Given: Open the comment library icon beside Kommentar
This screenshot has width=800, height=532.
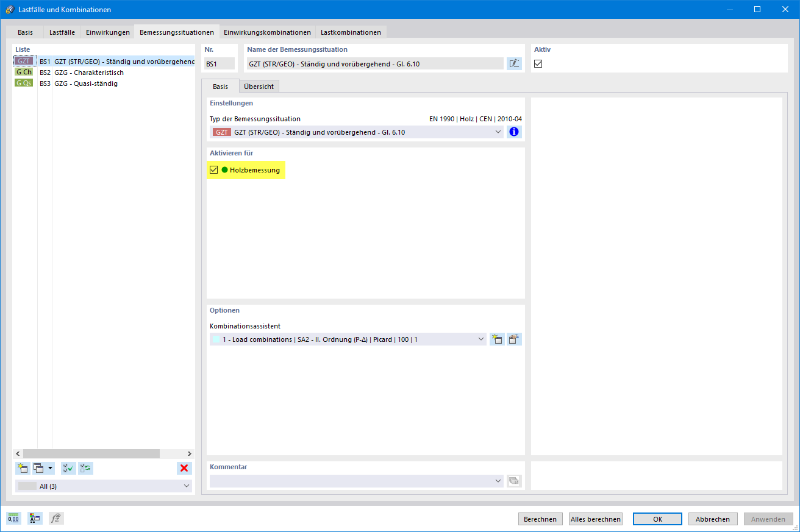Looking at the screenshot, I should coord(514,481).
